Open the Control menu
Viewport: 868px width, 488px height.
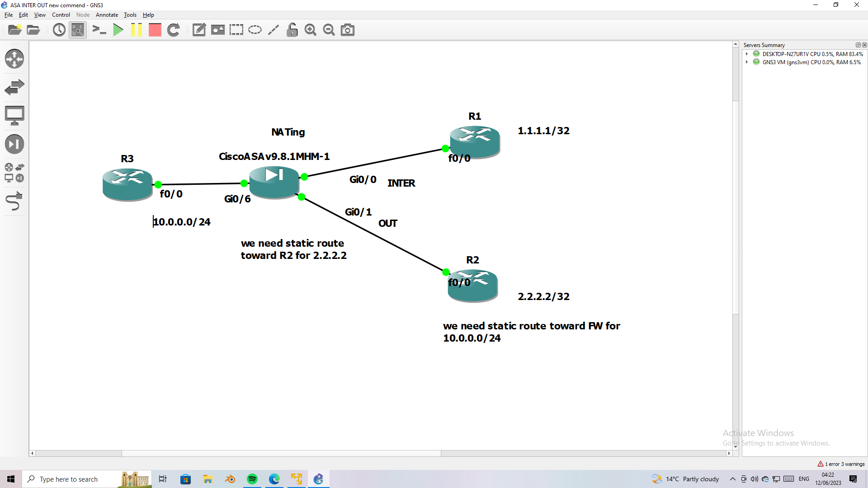pyautogui.click(x=61, y=15)
